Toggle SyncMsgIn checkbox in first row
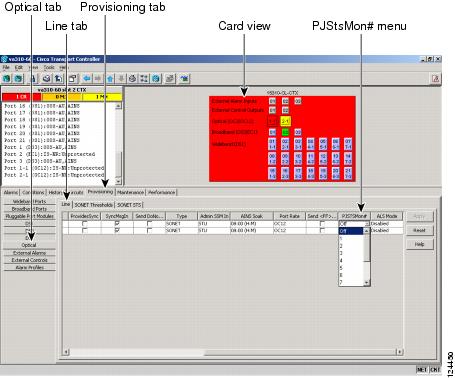The width and height of the screenshot is (455, 378). [117, 224]
